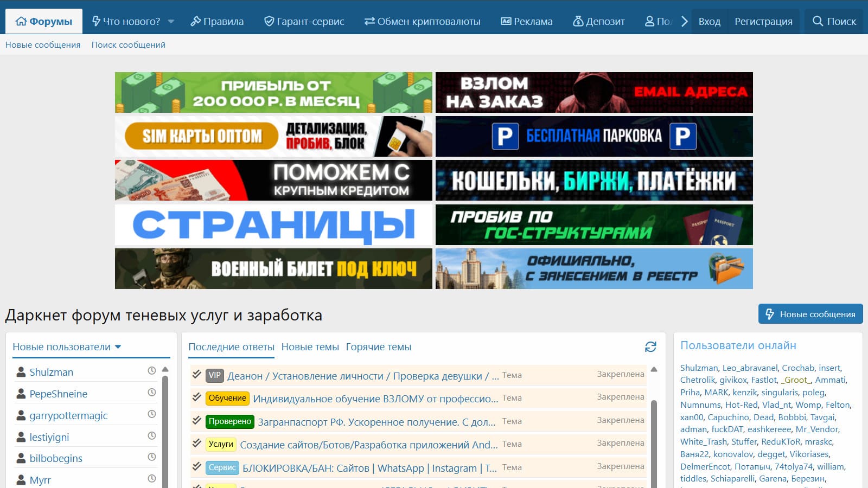Open the Новые пользователи sort dropdown

(119, 346)
